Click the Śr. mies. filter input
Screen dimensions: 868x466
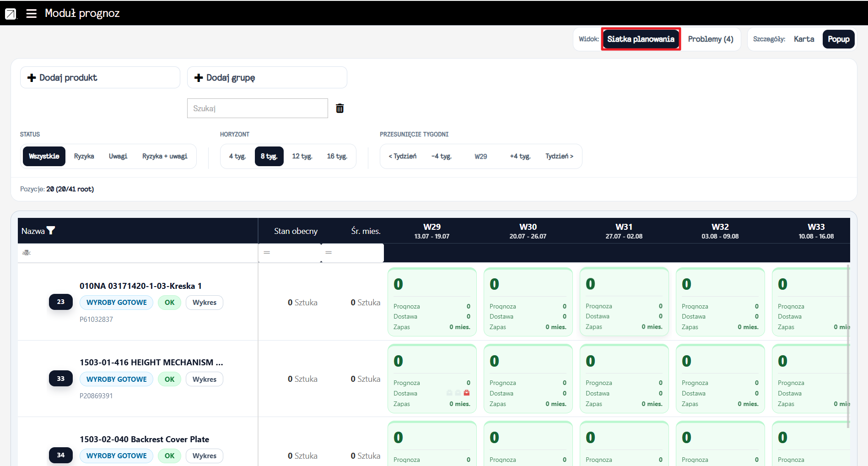click(352, 253)
